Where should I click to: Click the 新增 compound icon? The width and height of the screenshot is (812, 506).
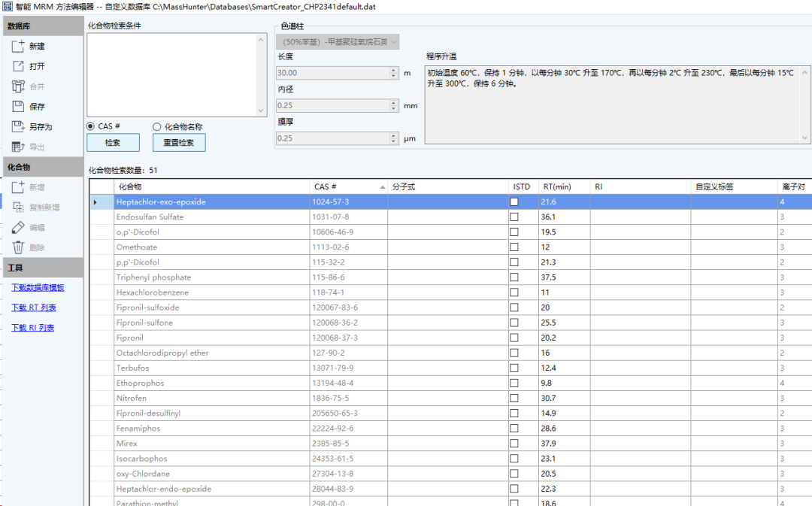click(18, 187)
